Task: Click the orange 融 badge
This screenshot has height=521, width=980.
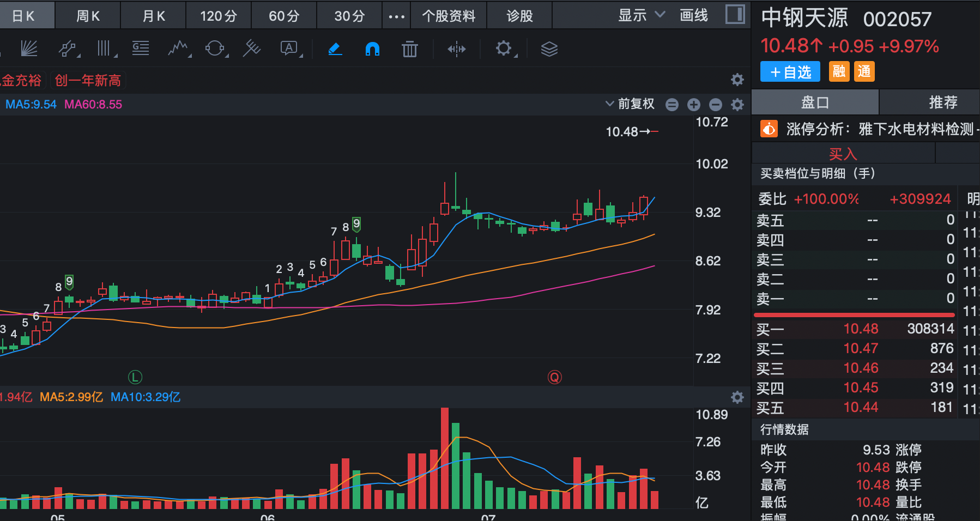Action: 839,71
